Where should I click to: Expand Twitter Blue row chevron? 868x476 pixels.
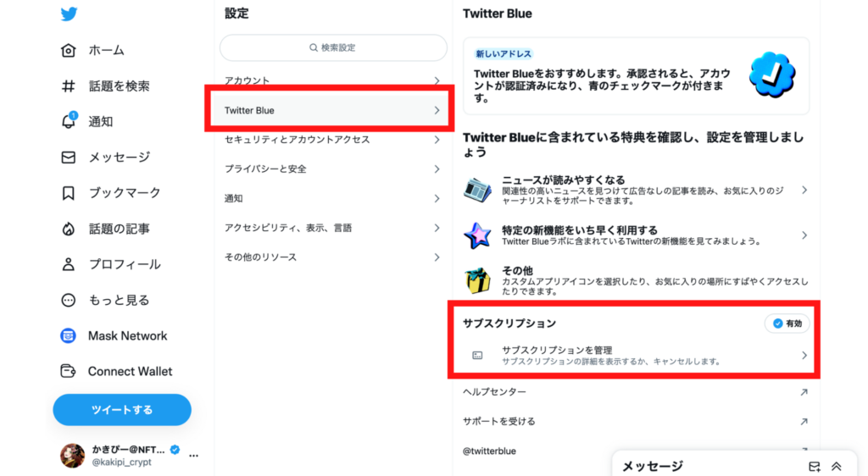coord(437,111)
